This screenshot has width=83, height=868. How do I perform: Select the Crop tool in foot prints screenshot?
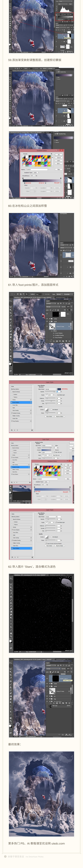11,313
